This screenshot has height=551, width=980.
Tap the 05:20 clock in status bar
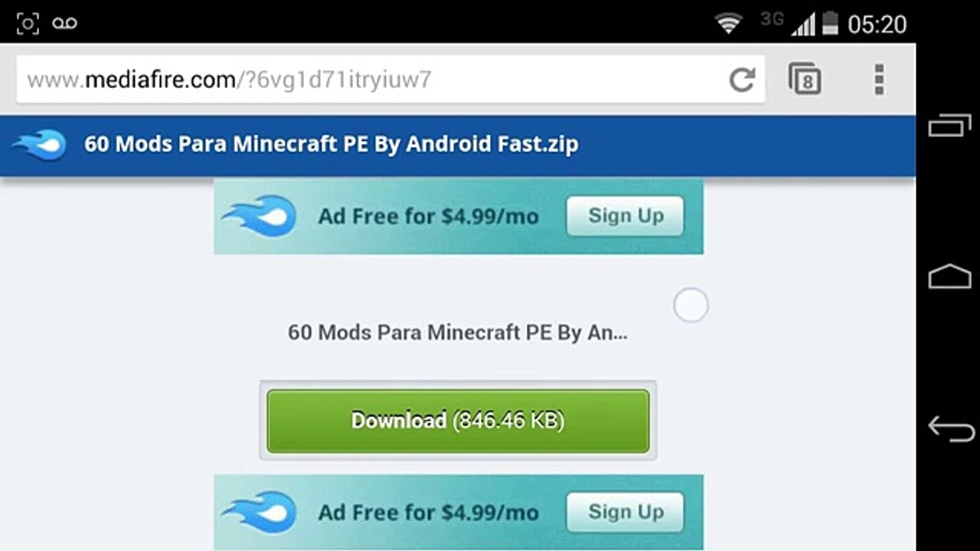(877, 24)
